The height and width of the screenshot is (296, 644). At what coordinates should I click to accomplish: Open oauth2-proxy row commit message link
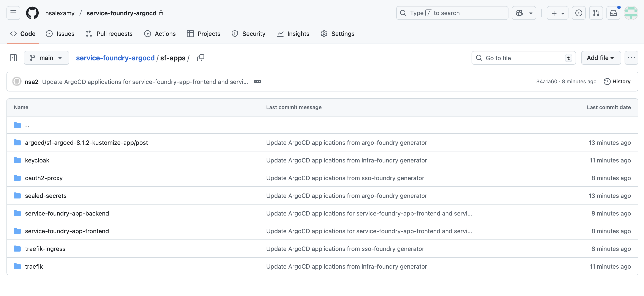tap(345, 178)
